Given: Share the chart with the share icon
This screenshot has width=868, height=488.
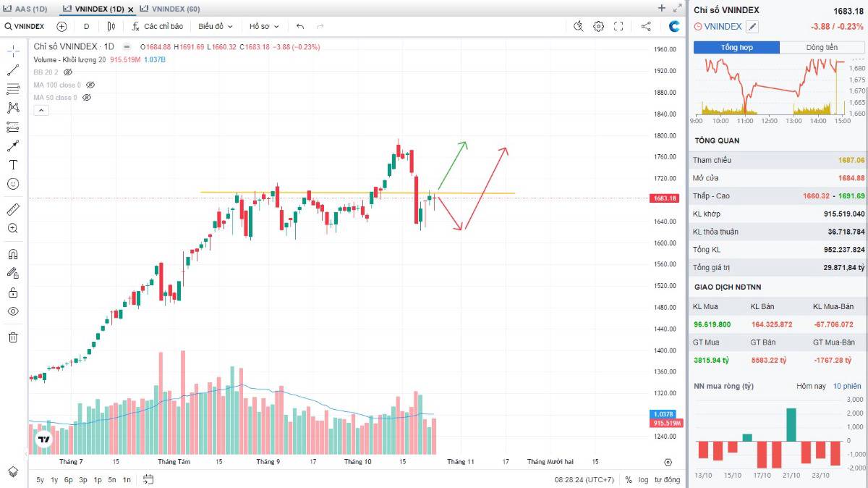Looking at the screenshot, I should pyautogui.click(x=646, y=26).
